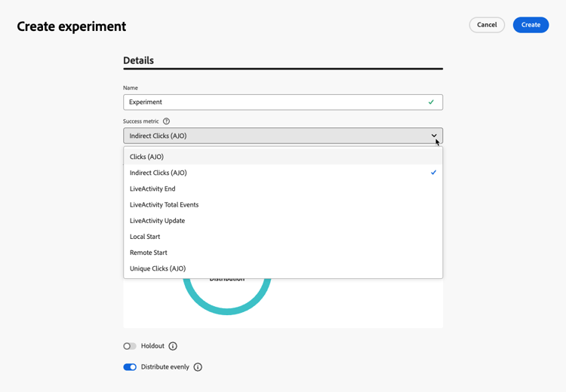This screenshot has width=566, height=392.
Task: Click the experiment Name input field
Action: click(x=272, y=102)
